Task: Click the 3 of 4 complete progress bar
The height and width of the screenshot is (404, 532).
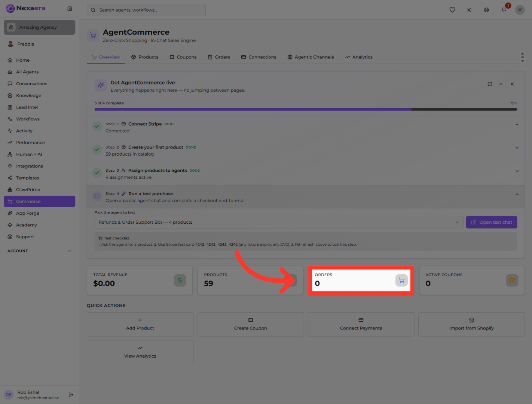Action: 306,110
